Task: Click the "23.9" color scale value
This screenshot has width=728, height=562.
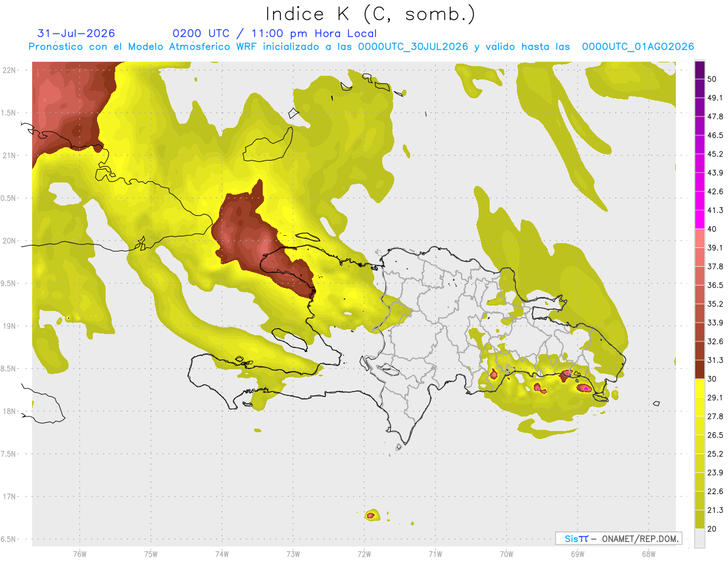Action: click(715, 472)
